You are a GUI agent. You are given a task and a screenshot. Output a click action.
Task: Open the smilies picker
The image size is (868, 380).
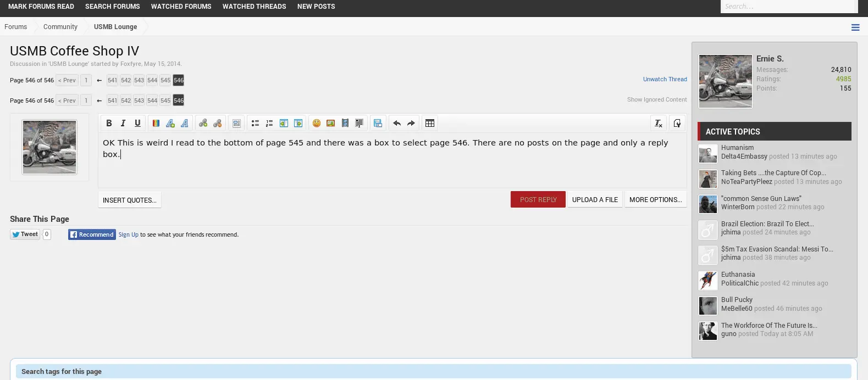coord(317,123)
